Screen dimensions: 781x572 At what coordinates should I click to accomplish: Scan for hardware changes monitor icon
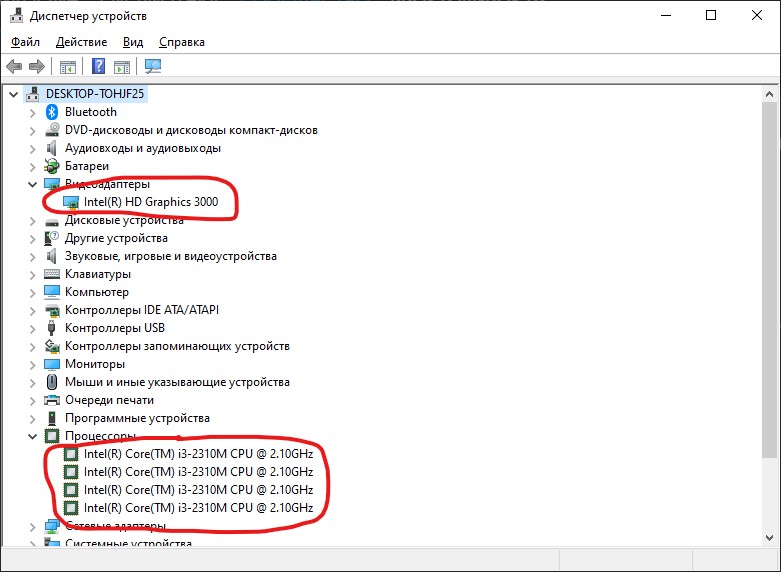click(152, 66)
